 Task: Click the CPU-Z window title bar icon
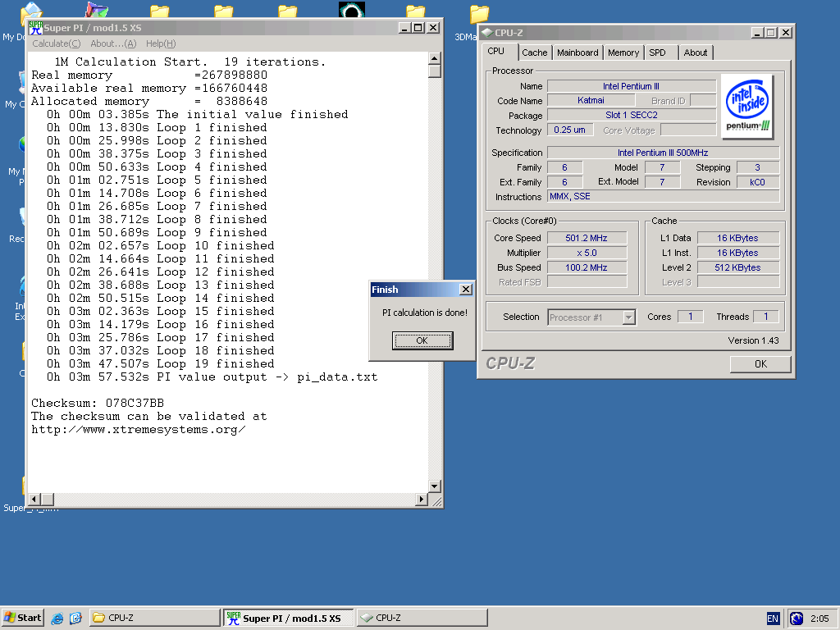[x=487, y=33]
